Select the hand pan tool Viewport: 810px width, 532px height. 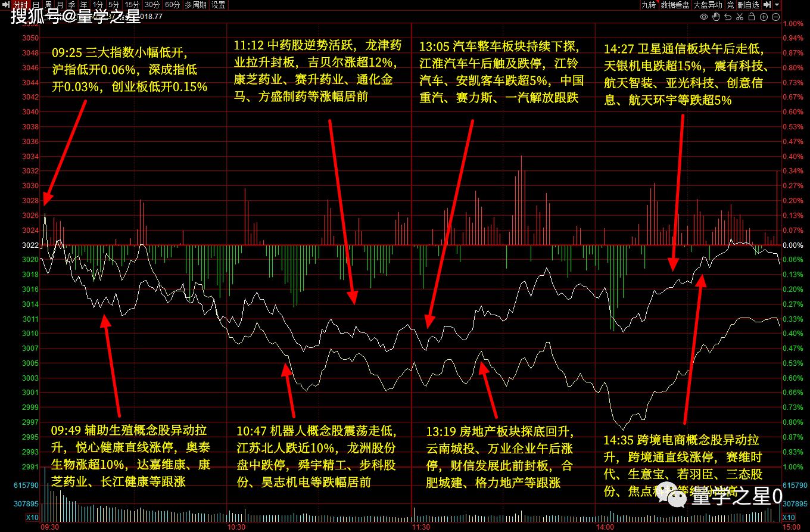pyautogui.click(x=716, y=17)
